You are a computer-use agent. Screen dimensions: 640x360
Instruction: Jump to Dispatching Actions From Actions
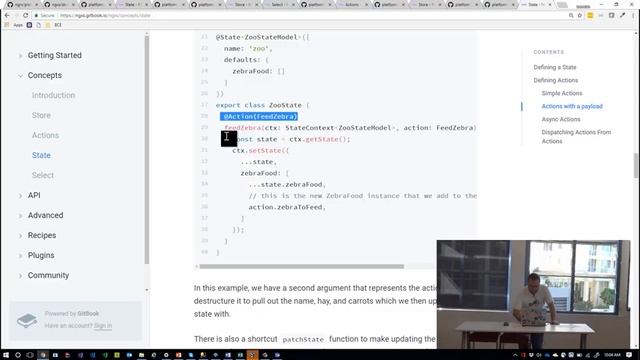[x=576, y=137]
